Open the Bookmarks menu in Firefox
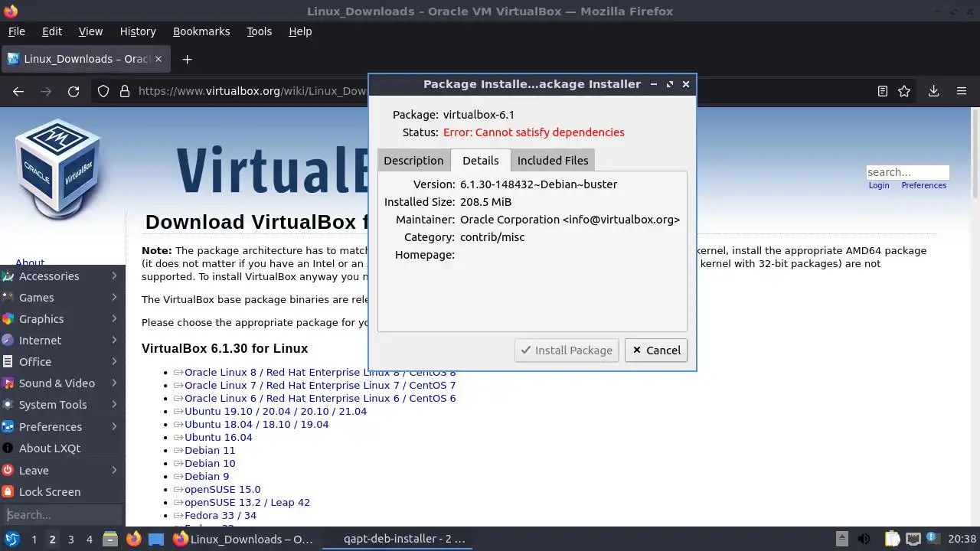Image resolution: width=980 pixels, height=551 pixels. tap(201, 31)
